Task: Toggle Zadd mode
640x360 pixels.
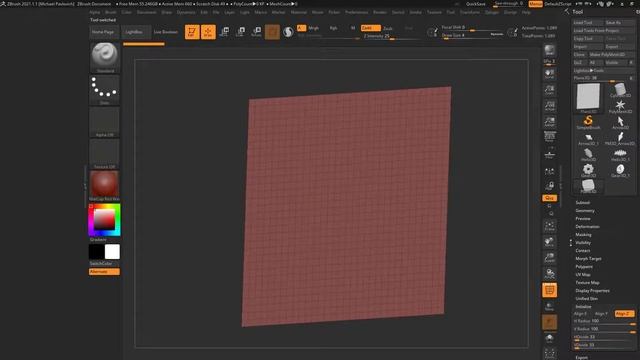Action: (371, 28)
